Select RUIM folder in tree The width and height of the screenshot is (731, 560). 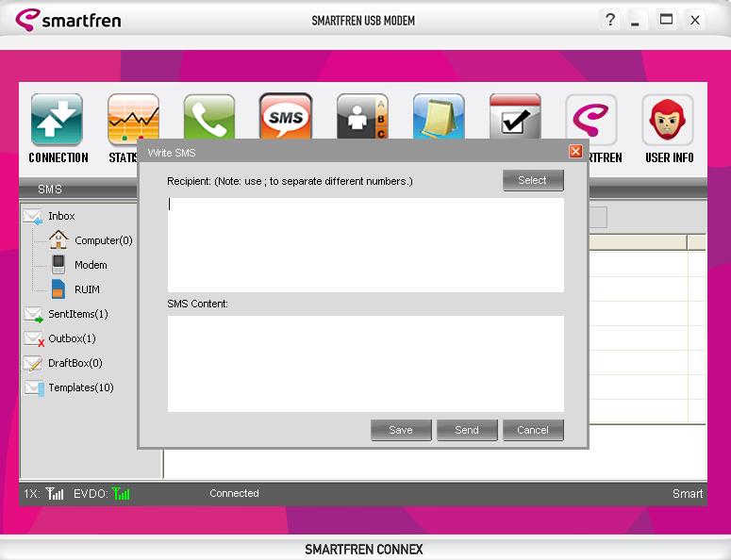click(87, 289)
